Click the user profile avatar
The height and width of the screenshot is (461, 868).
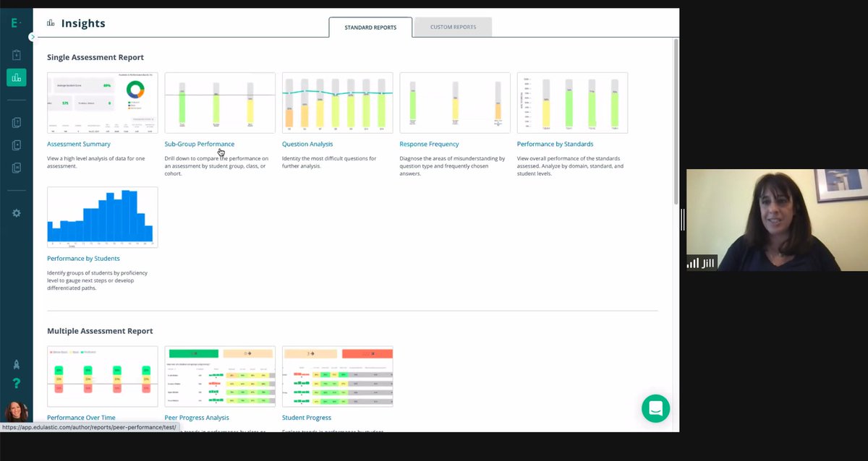coord(17,412)
